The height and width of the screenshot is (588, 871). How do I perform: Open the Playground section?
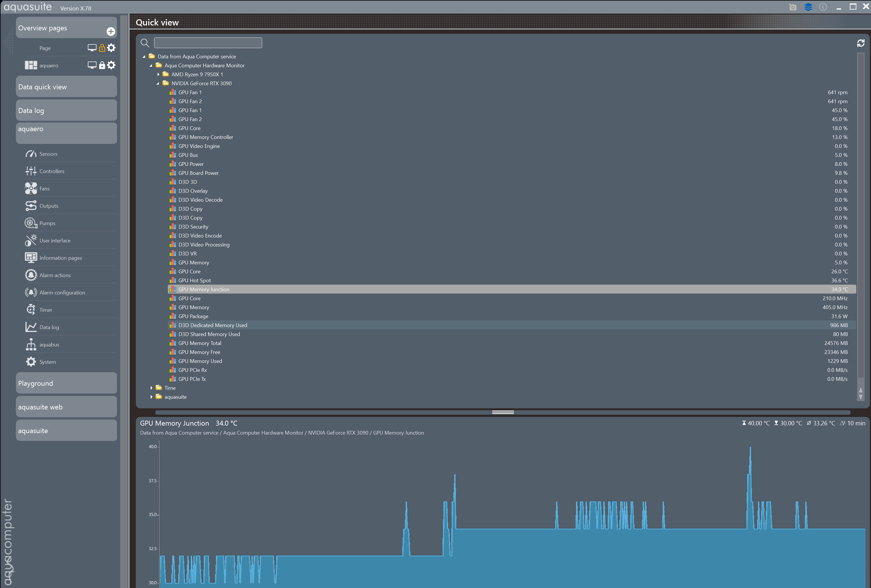(66, 383)
